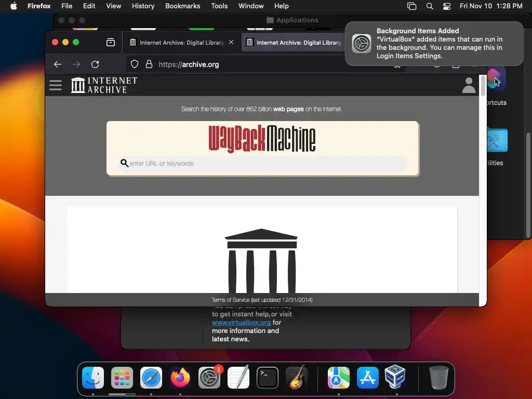Image resolution: width=532 pixels, height=399 pixels.
Task: Launch GarageBand from the Dock
Action: [x=297, y=378]
